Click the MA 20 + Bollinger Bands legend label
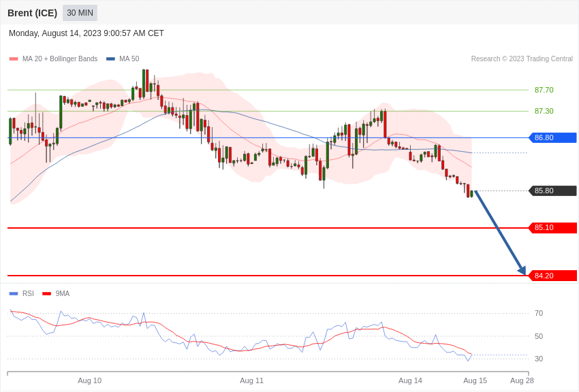The image size is (579, 392). coord(60,59)
